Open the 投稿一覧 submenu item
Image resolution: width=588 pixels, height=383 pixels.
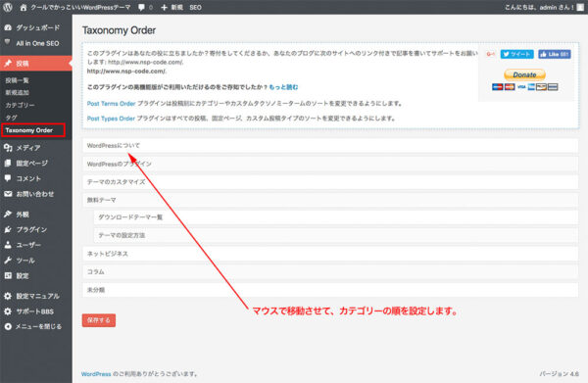pyautogui.click(x=18, y=80)
